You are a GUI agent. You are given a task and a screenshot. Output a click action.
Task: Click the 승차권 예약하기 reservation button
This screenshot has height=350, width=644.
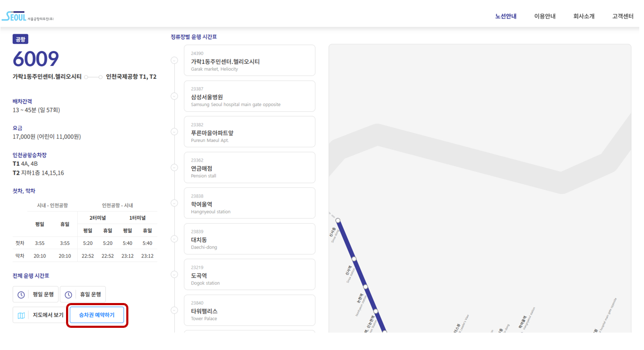[x=97, y=314]
